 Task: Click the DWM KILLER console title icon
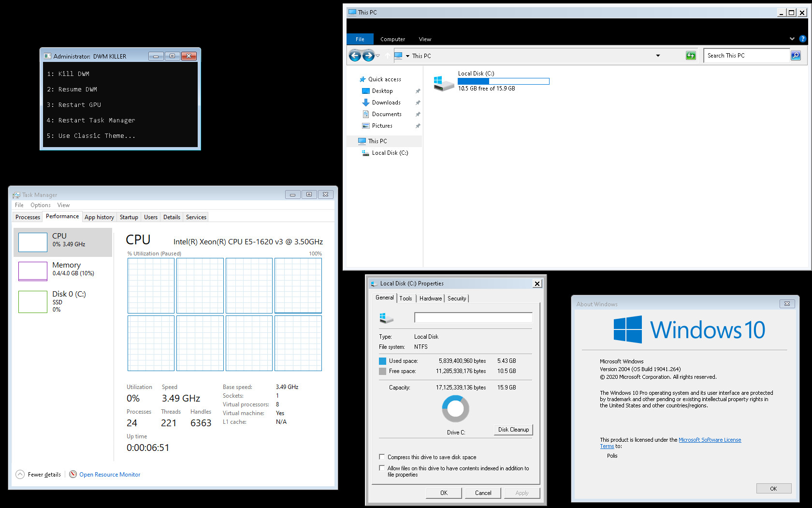coord(47,57)
